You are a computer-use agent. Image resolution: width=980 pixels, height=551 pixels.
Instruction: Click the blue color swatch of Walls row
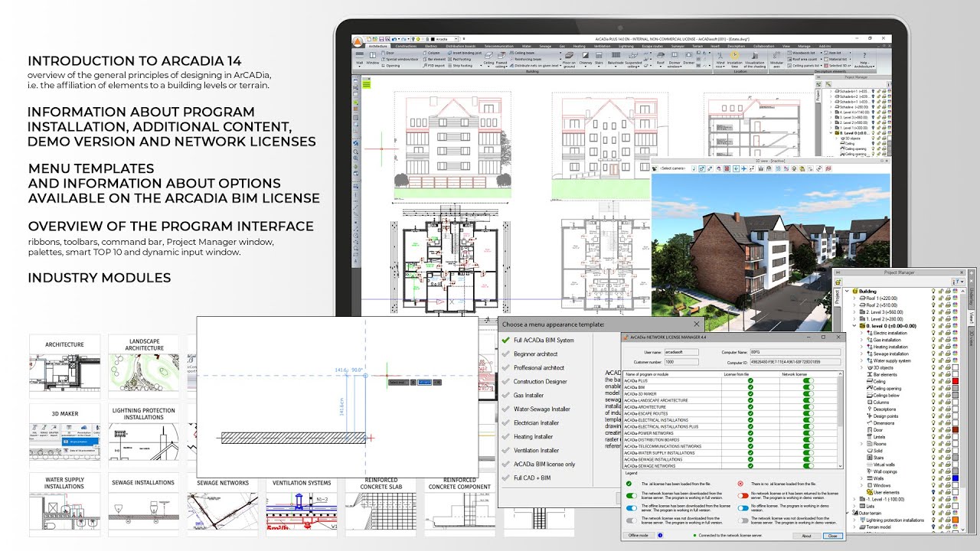(955, 478)
